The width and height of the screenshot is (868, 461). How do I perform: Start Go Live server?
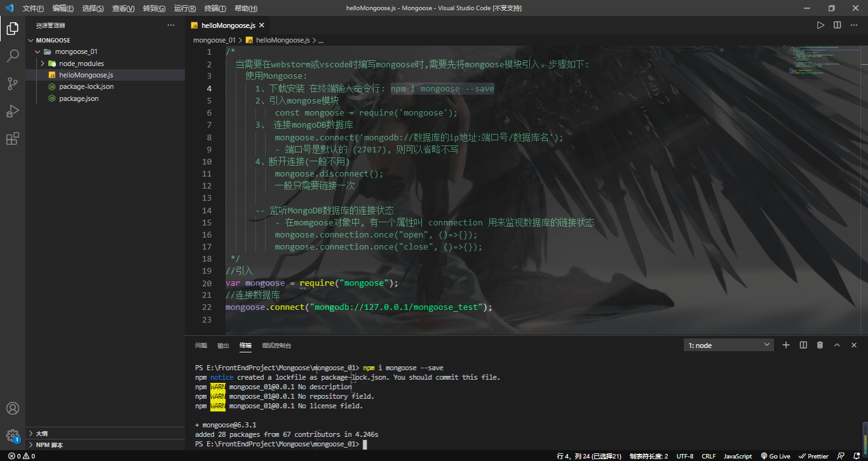pyautogui.click(x=775, y=456)
